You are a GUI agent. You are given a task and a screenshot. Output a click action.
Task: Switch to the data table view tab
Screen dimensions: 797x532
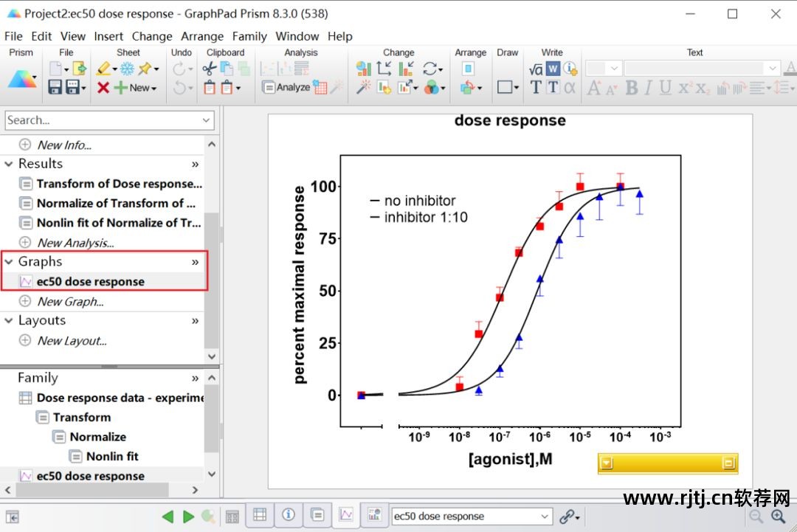[x=260, y=515]
